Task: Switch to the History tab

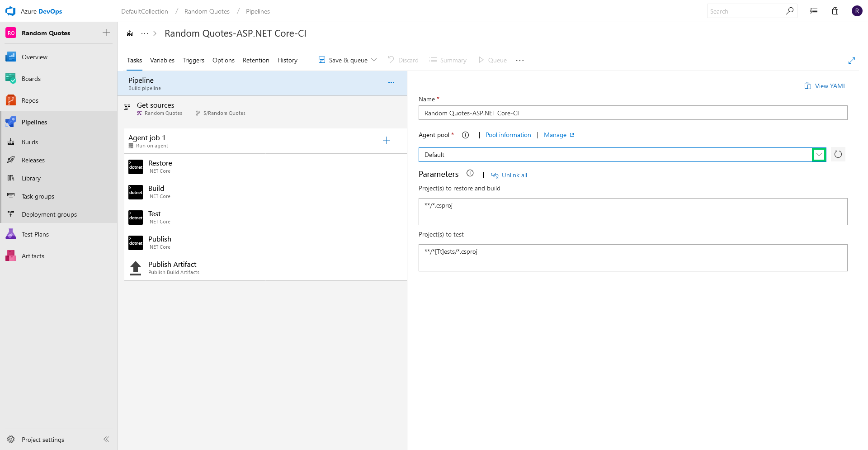Action: 288,60
